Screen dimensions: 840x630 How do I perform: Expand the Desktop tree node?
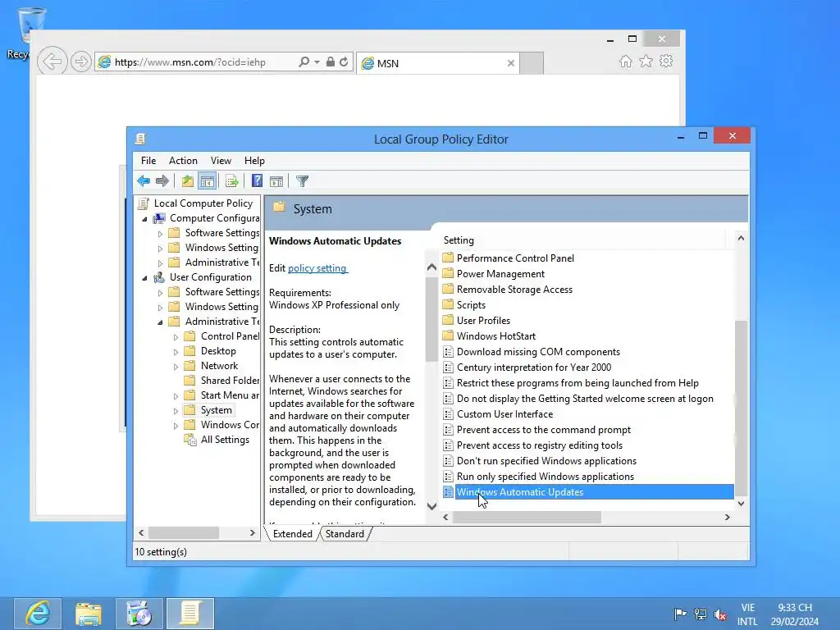[176, 352]
